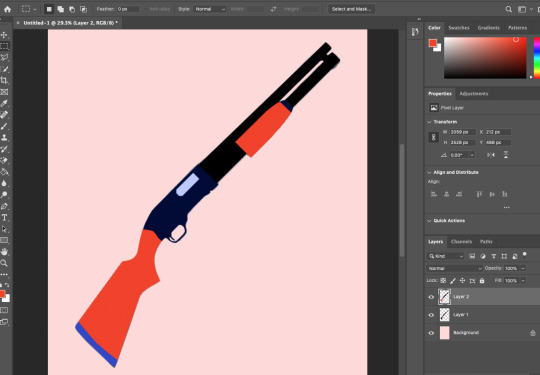540x375 pixels.
Task: Toggle link between width and height
Action: pos(434,137)
